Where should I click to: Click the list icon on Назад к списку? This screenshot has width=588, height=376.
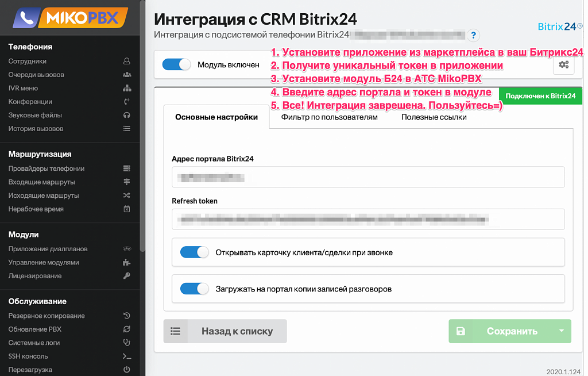click(x=176, y=331)
